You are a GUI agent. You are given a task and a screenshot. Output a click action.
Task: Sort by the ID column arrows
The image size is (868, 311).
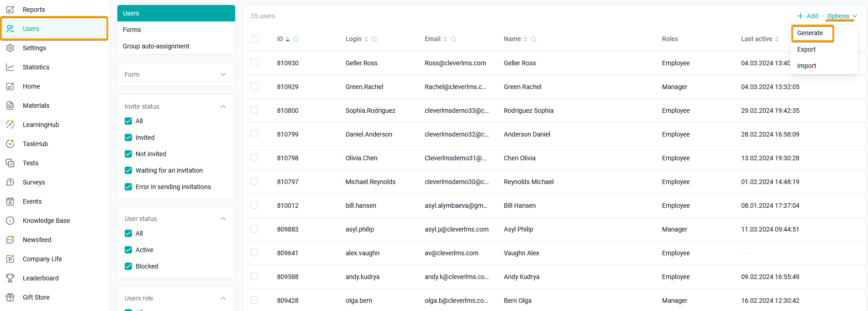click(x=288, y=39)
